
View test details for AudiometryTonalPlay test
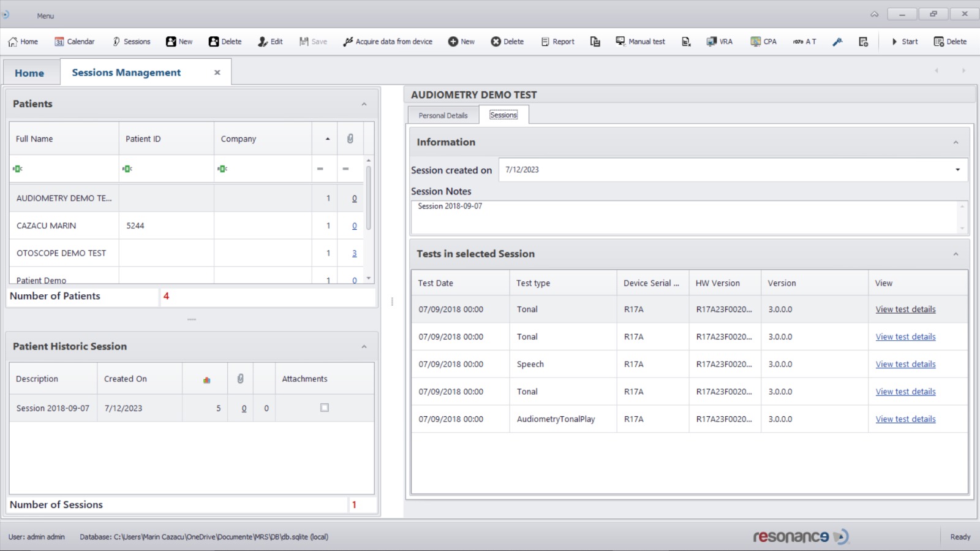(905, 419)
